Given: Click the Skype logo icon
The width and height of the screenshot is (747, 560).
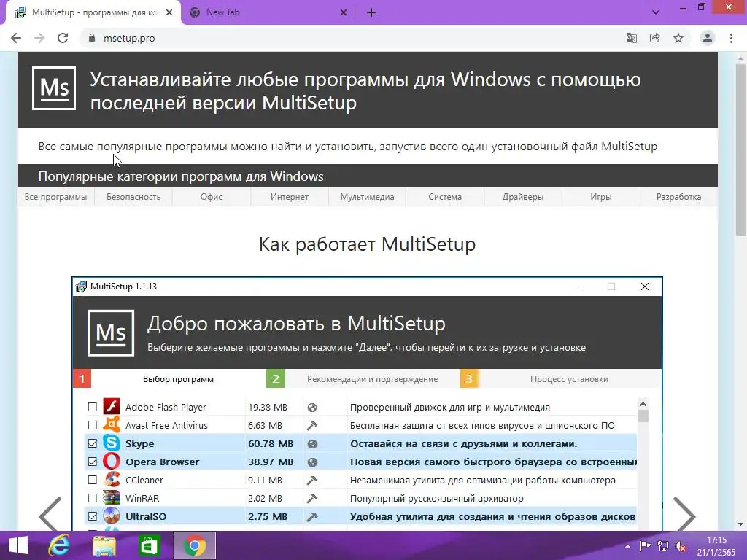Looking at the screenshot, I should [112, 443].
